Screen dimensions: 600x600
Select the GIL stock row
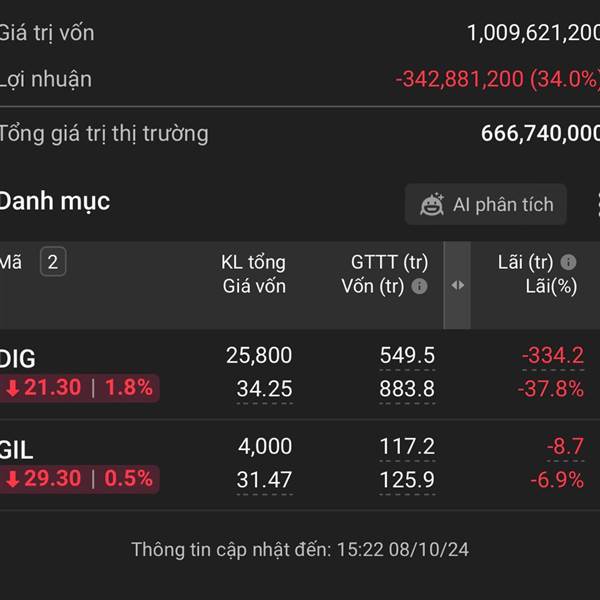[300, 465]
